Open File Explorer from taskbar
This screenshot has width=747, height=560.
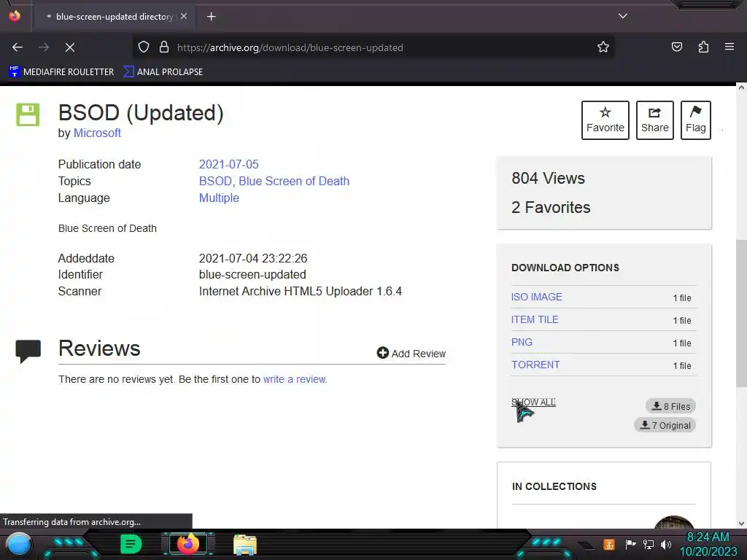(245, 545)
